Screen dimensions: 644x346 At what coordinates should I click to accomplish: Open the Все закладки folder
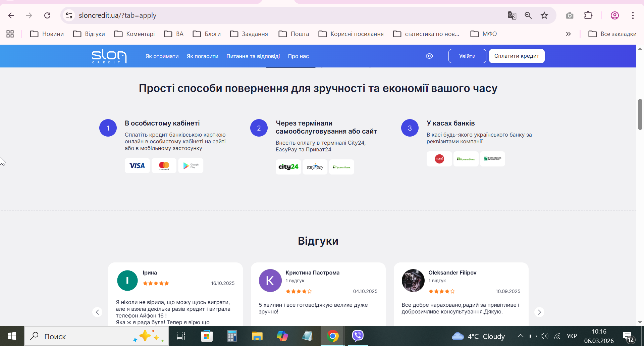612,34
